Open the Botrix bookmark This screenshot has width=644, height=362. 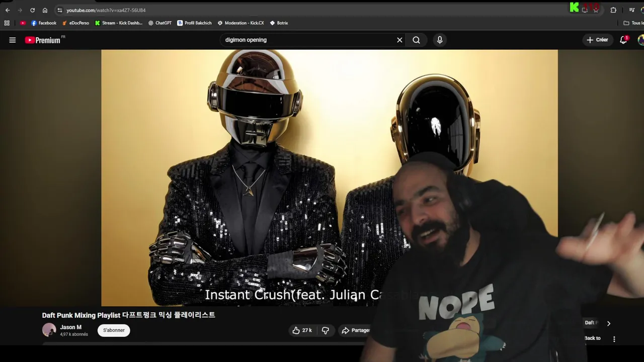[279, 23]
